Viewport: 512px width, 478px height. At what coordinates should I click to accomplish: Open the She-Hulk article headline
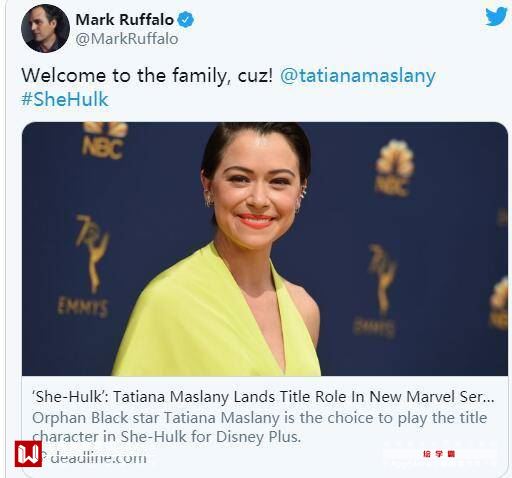(263, 397)
